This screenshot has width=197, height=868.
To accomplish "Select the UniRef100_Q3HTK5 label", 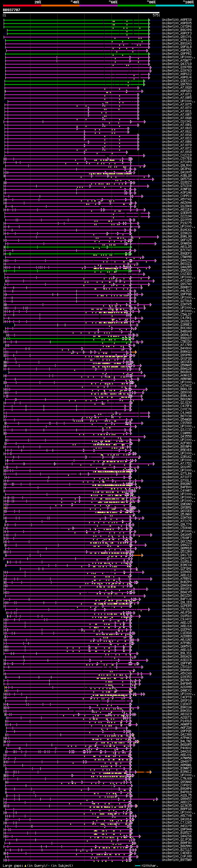I will [x=177, y=304].
